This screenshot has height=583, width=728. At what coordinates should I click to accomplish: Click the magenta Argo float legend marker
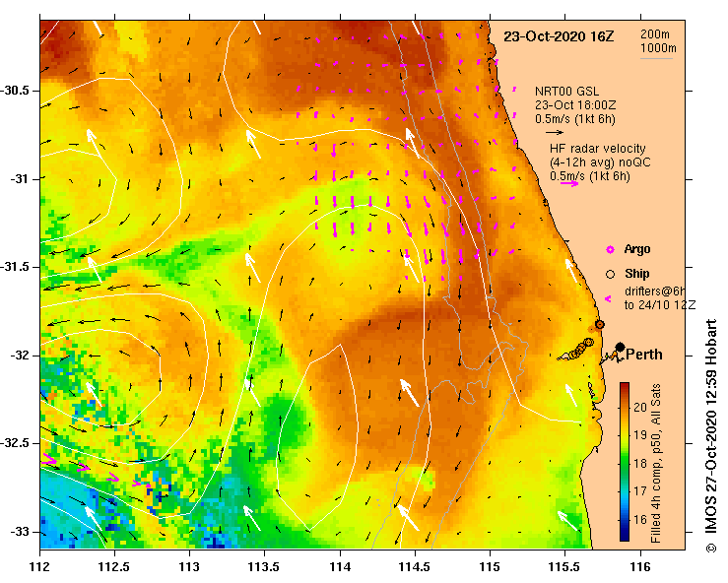pos(610,250)
